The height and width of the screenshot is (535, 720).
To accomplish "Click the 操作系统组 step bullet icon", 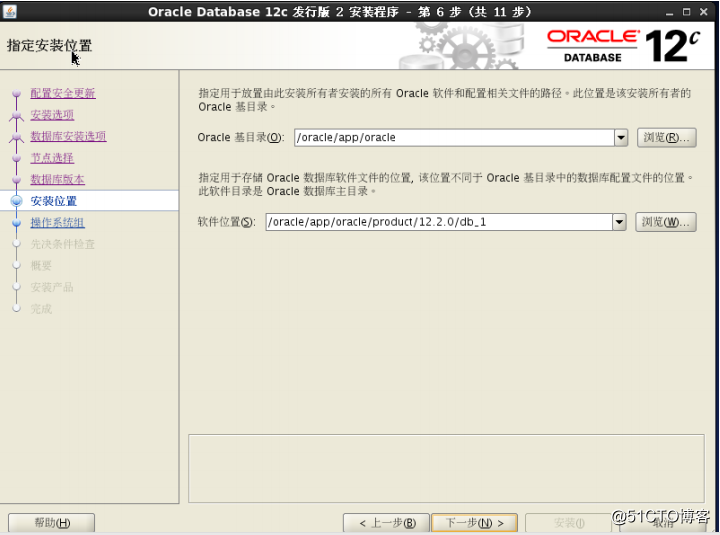I will tap(17, 223).
